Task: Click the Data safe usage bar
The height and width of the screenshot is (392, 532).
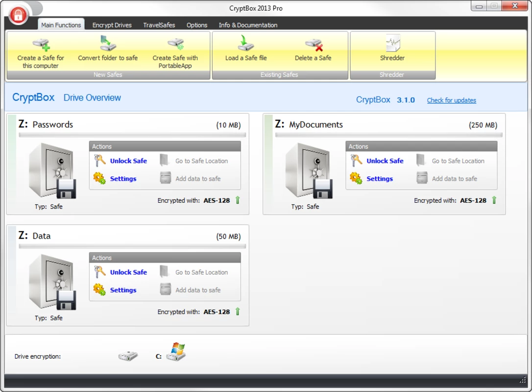Action: tap(132, 246)
